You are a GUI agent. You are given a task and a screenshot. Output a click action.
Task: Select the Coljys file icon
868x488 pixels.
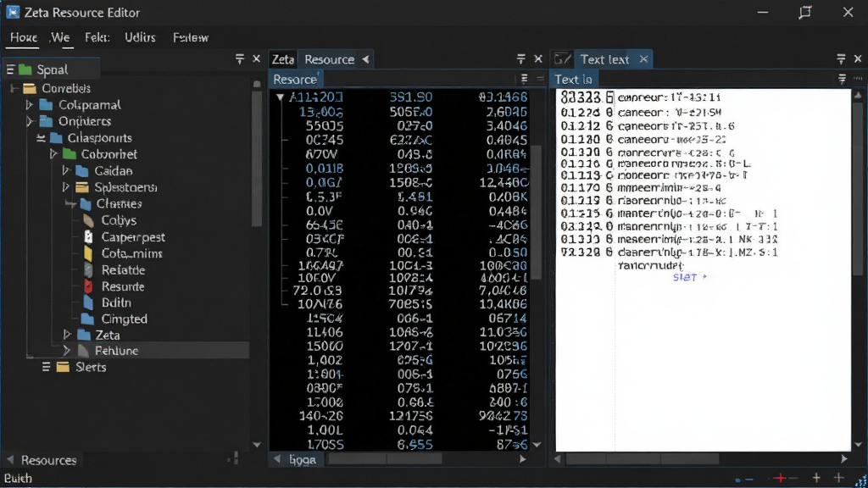click(88, 220)
